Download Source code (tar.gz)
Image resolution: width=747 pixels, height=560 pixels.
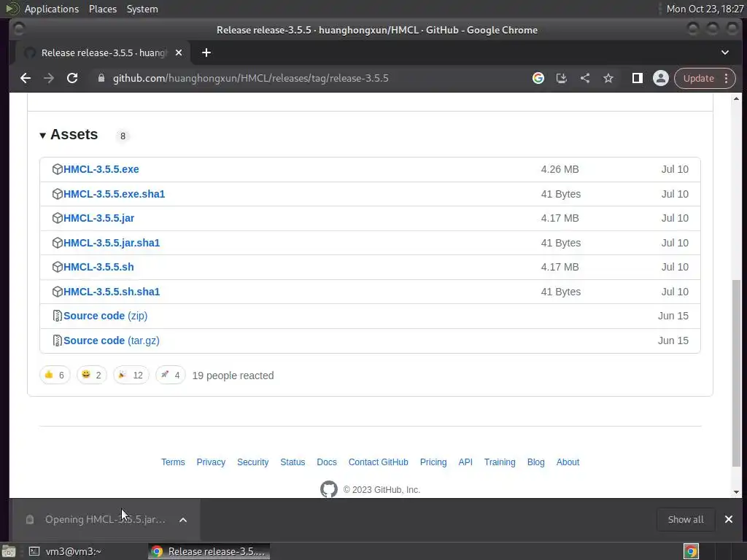pos(112,341)
